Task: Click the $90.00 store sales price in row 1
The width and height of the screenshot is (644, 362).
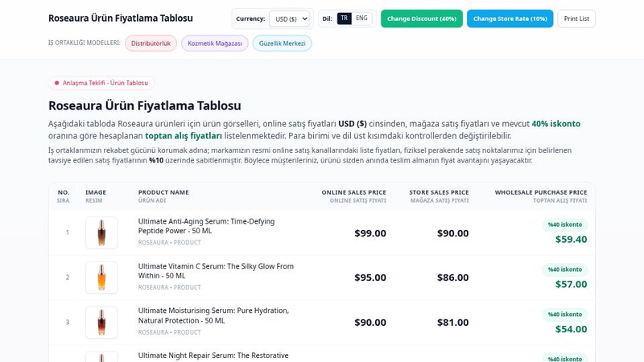Action: (x=452, y=233)
